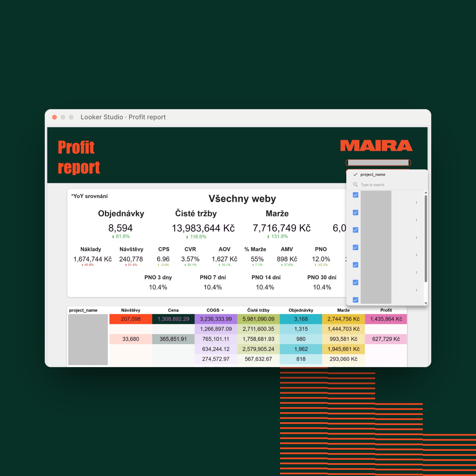Click the Marže value 7,716,749 Kč
Screen dimensions: 476x476
pyautogui.click(x=282, y=228)
